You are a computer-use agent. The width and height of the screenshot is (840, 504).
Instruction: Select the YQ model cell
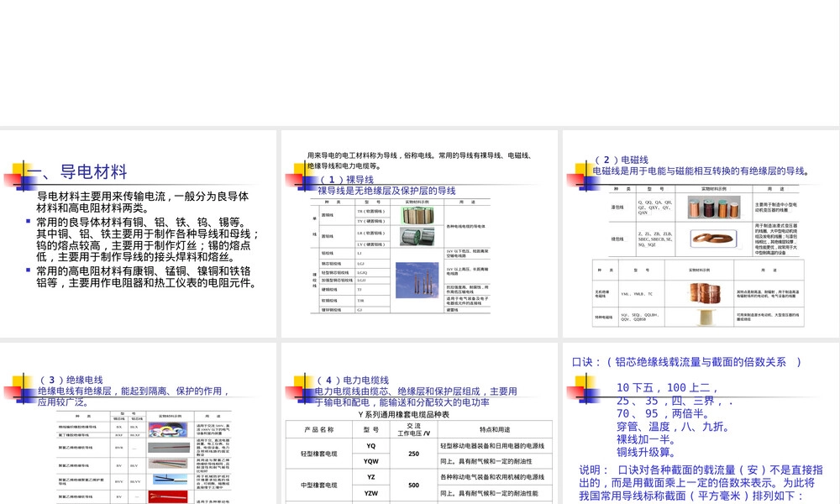[370, 445]
